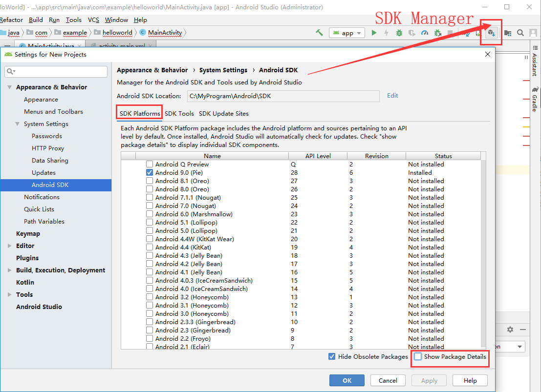The image size is (541, 392).
Task: Open the Gradle side panel
Action: coord(535,99)
